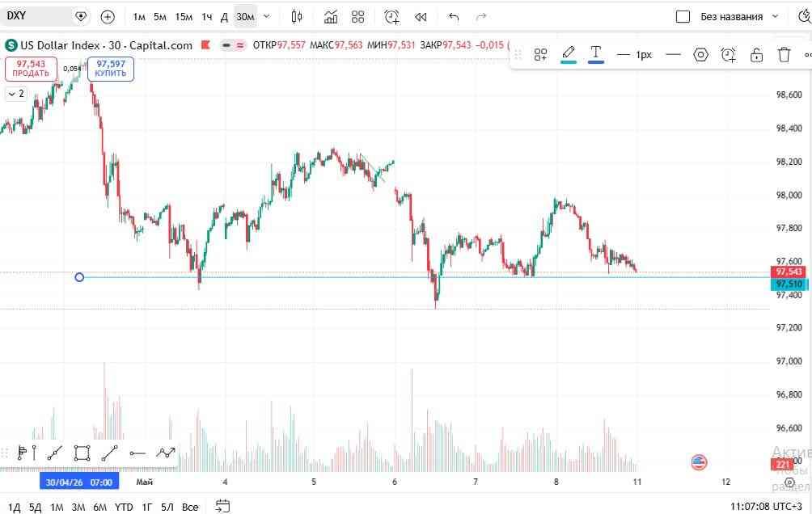Select the horizontal ray tool

coord(137,453)
